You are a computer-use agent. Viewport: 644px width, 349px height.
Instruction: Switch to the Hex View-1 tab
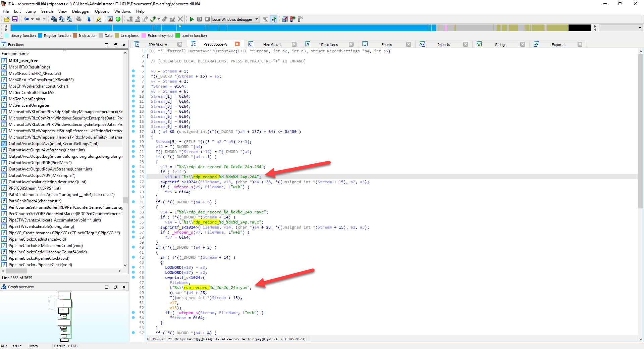[273, 44]
